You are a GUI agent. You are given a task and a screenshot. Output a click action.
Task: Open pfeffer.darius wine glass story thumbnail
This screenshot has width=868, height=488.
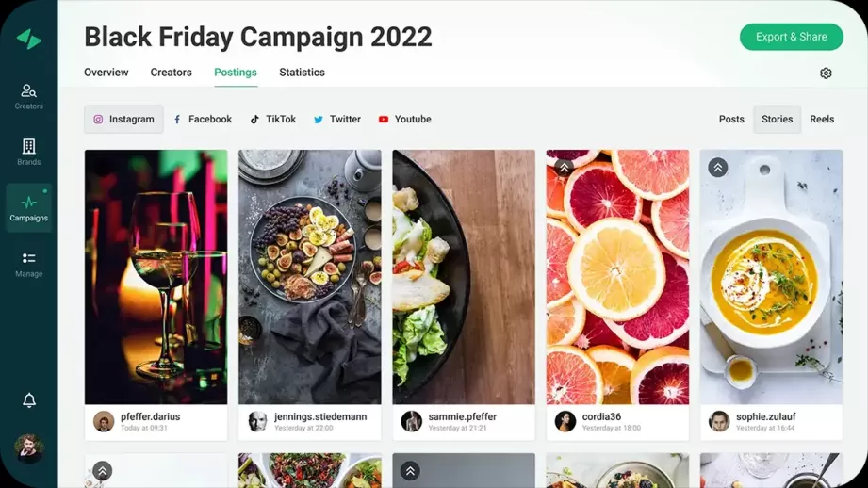[x=156, y=277]
